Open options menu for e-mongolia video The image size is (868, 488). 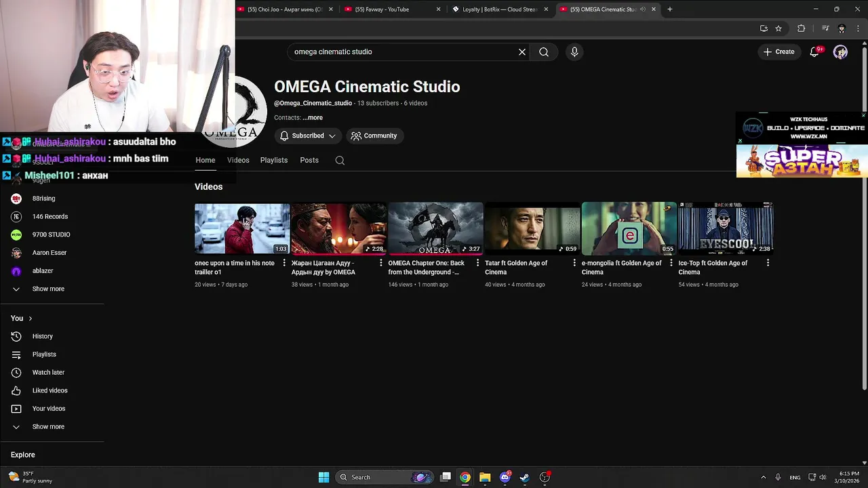671,263
